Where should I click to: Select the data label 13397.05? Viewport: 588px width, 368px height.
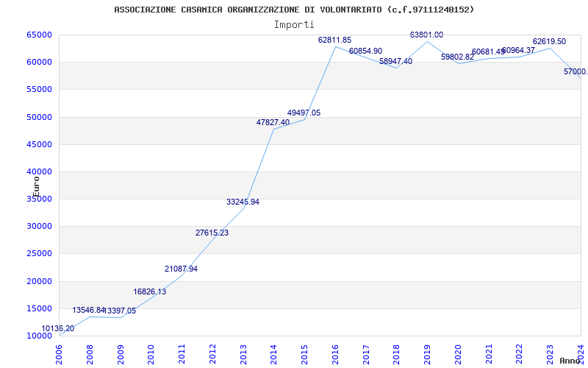[120, 311]
